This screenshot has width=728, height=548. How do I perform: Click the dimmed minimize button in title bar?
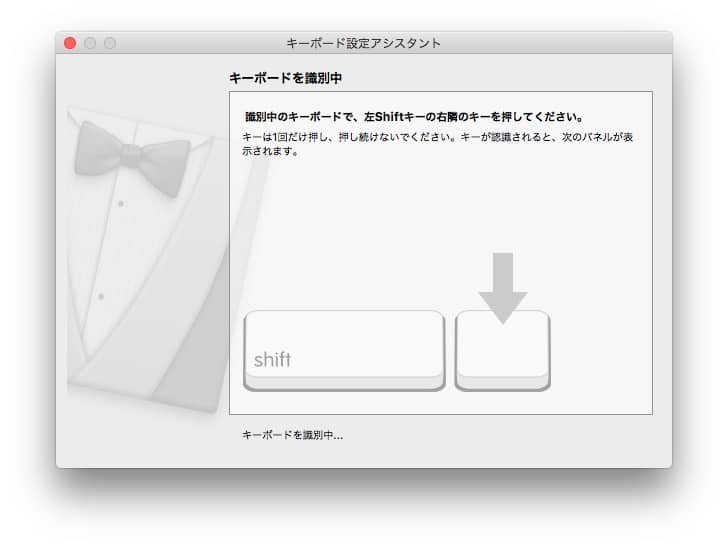click(90, 43)
